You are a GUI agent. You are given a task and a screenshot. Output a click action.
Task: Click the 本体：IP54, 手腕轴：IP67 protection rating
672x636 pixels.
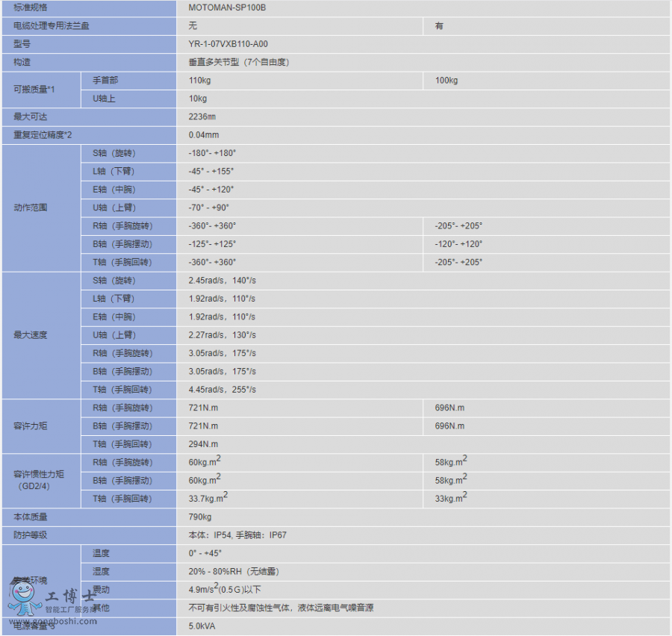(237, 535)
